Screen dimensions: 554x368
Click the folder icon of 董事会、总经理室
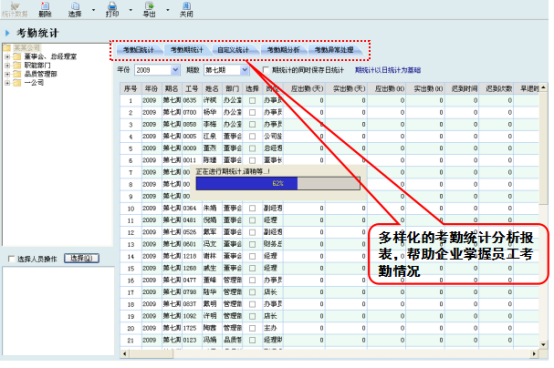click(17, 57)
